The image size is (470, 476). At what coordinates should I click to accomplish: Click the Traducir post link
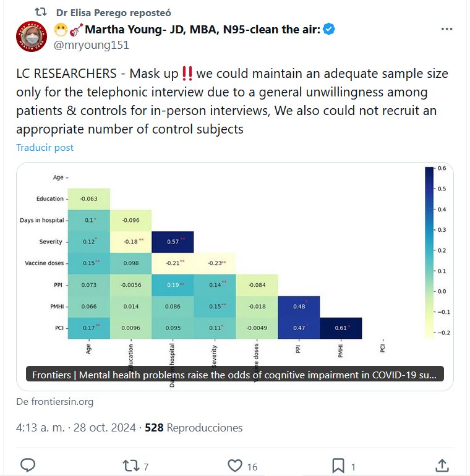(x=45, y=147)
